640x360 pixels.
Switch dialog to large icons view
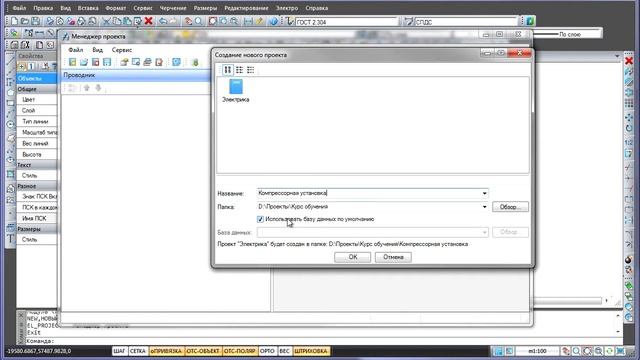tap(228, 70)
